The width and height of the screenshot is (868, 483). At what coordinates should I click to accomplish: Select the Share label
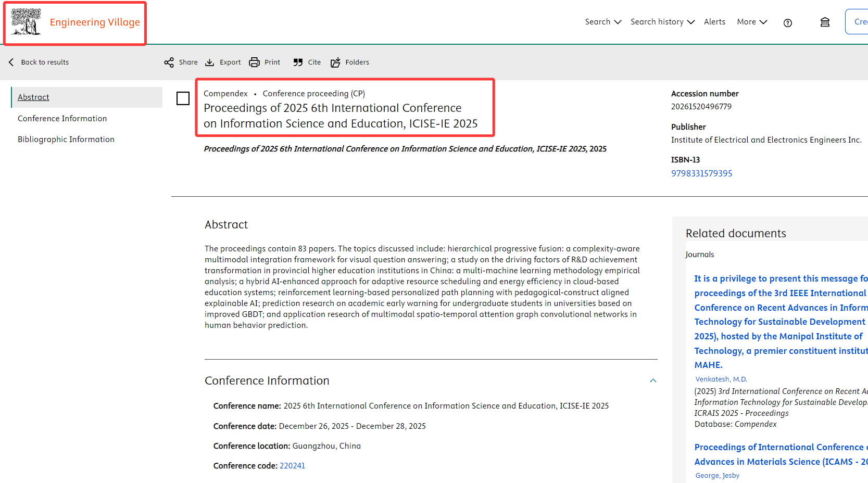(188, 62)
